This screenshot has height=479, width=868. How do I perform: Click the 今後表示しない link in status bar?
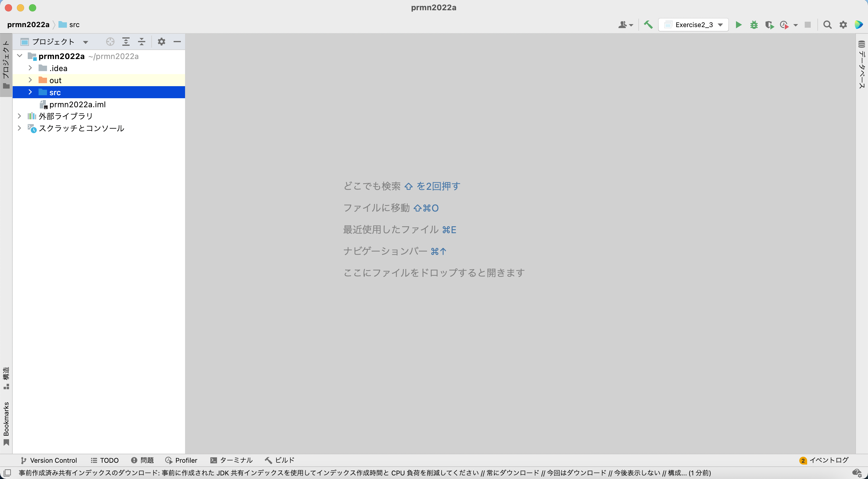tap(637, 473)
